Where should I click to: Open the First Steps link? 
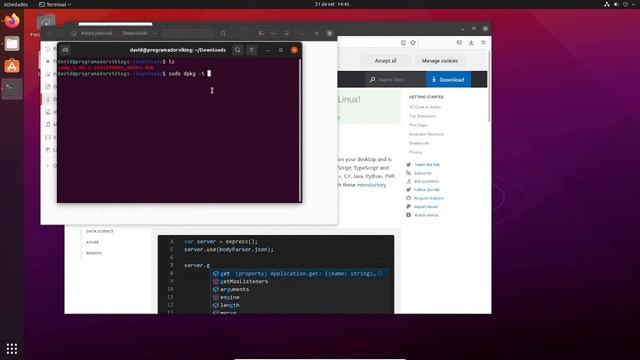(418, 125)
